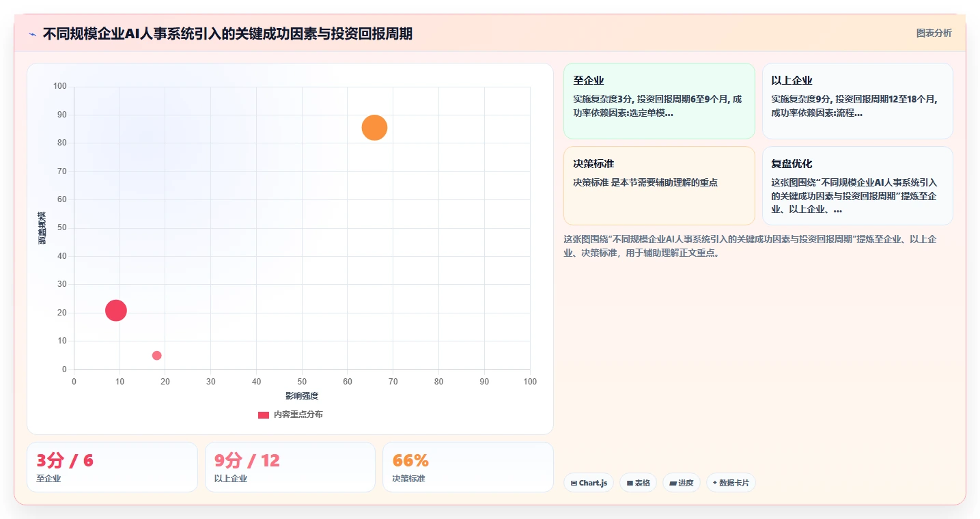Click the 决策标准 是本节需要辅助理解的重点 text
Viewport: 980px width, 519px height.
click(x=645, y=182)
